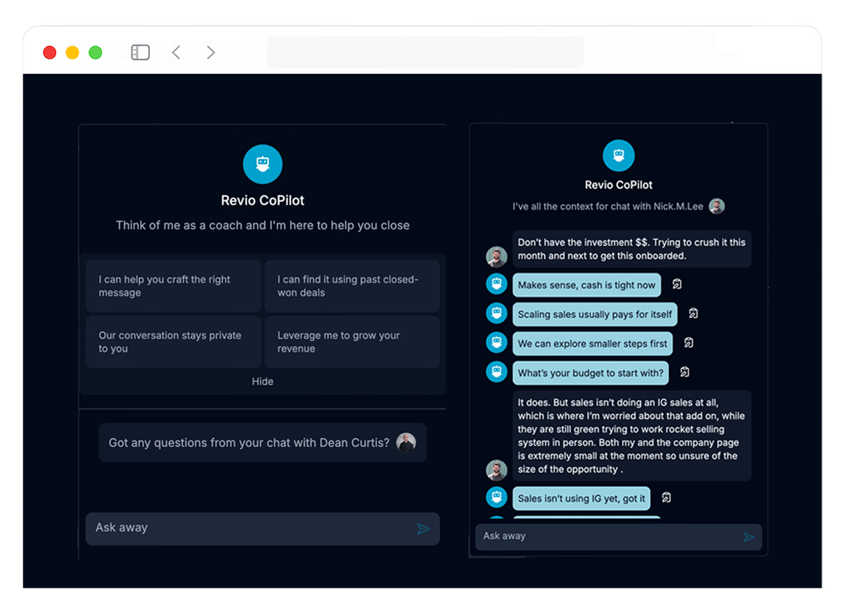
Task: Select 'We can explore smaller steps first' reply
Action: (x=592, y=344)
